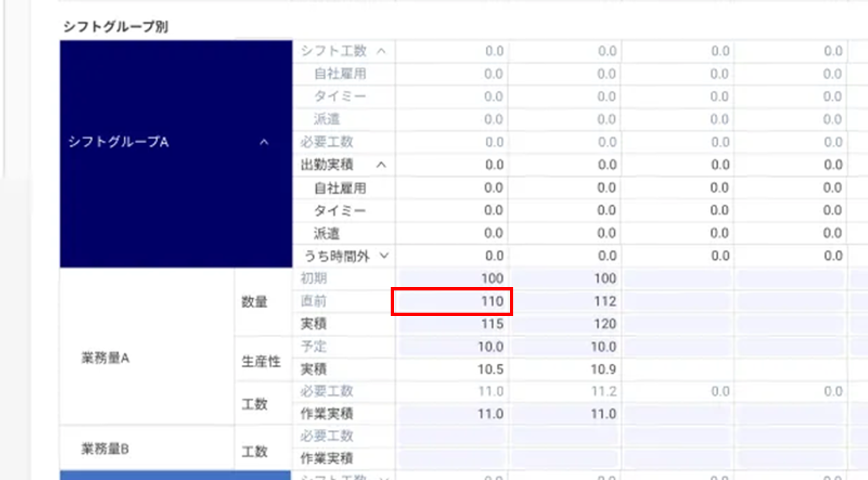Screen dimensions: 868x480
Task: Select the 実績 quantity cell showing 115
Action: point(452,324)
